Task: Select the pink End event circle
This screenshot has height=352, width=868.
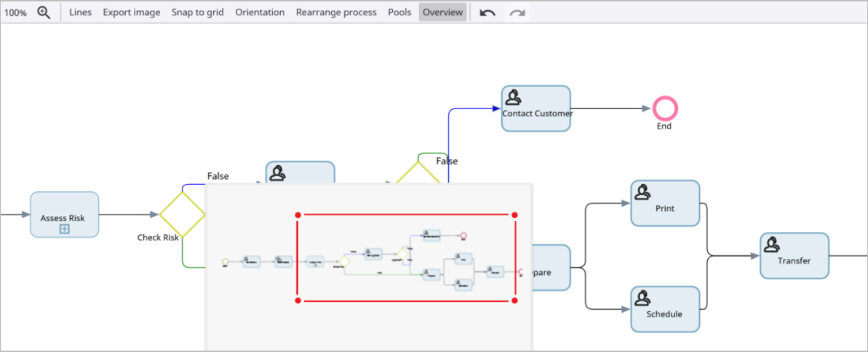Action: (664, 108)
